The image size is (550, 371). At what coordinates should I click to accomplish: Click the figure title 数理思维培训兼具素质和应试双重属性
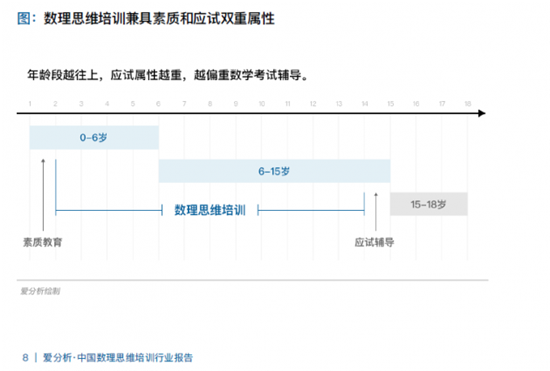[159, 19]
